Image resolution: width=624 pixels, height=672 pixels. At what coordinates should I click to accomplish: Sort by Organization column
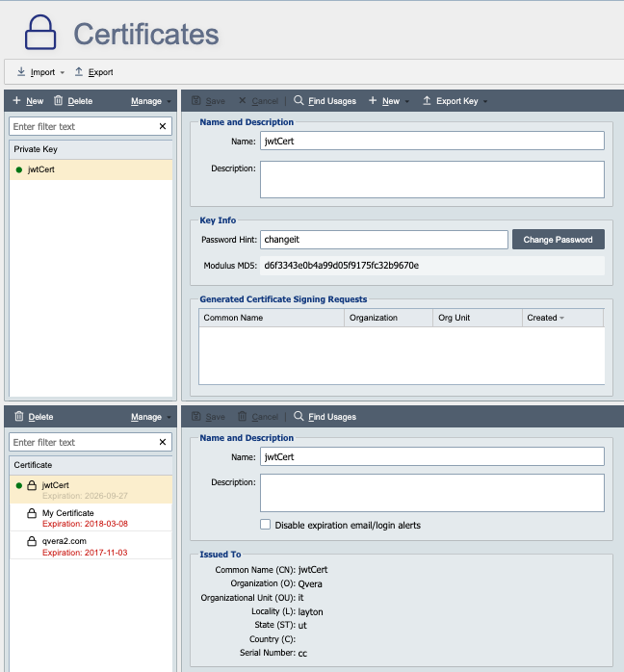click(x=389, y=318)
